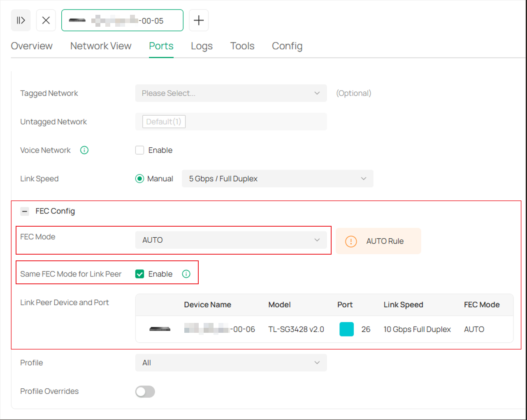Open the Link Speed dropdown
The image size is (527, 420).
[x=277, y=179]
